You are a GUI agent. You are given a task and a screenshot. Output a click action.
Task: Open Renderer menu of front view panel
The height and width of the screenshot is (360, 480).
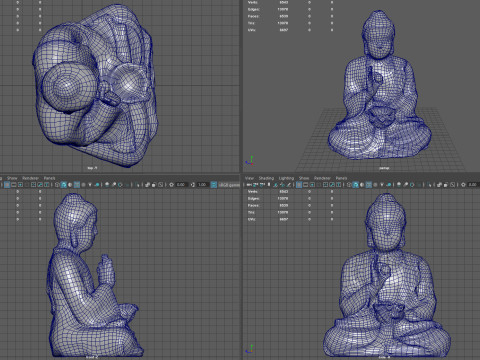point(322,178)
